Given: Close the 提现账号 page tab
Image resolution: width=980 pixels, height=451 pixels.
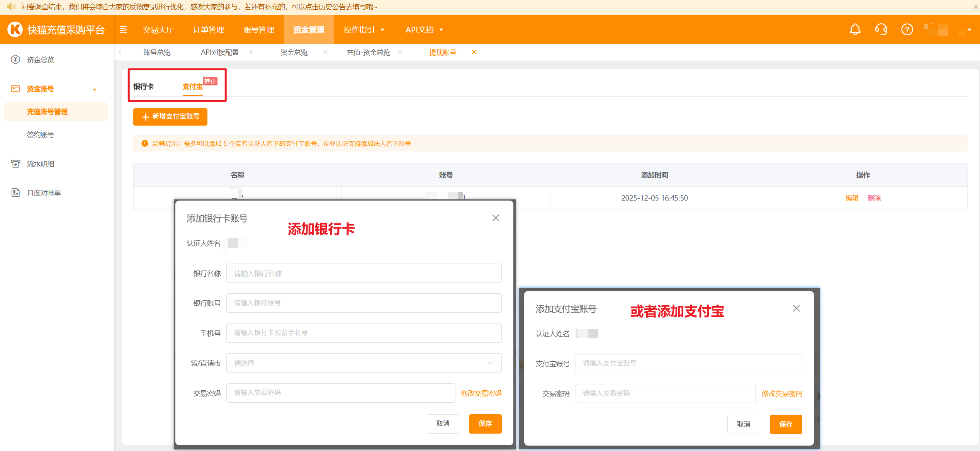Looking at the screenshot, I should click(474, 52).
